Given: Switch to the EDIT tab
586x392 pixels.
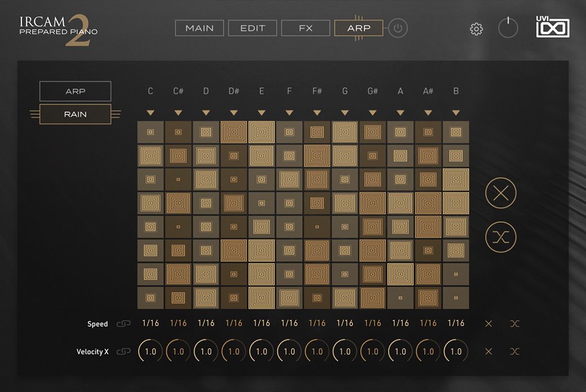Looking at the screenshot, I should [252, 28].
